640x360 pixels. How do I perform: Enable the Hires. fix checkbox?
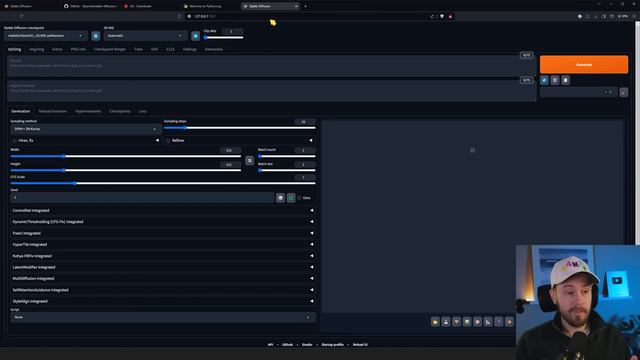pos(15,140)
